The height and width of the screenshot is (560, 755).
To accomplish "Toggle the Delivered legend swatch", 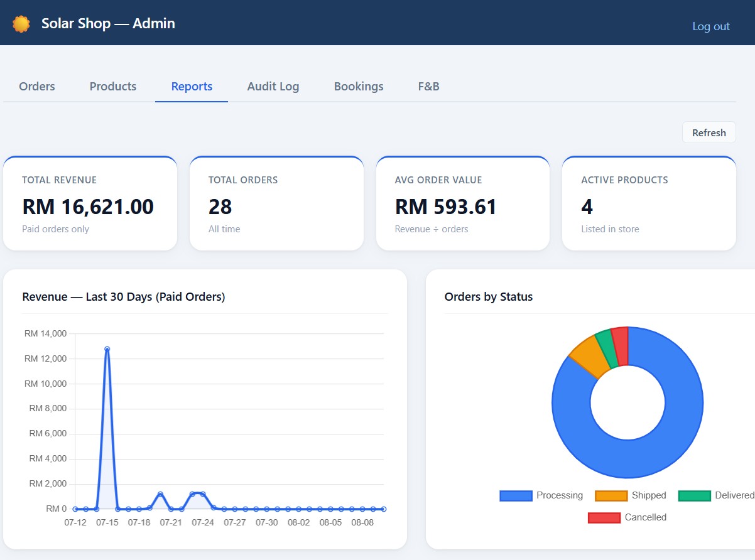I will (695, 496).
